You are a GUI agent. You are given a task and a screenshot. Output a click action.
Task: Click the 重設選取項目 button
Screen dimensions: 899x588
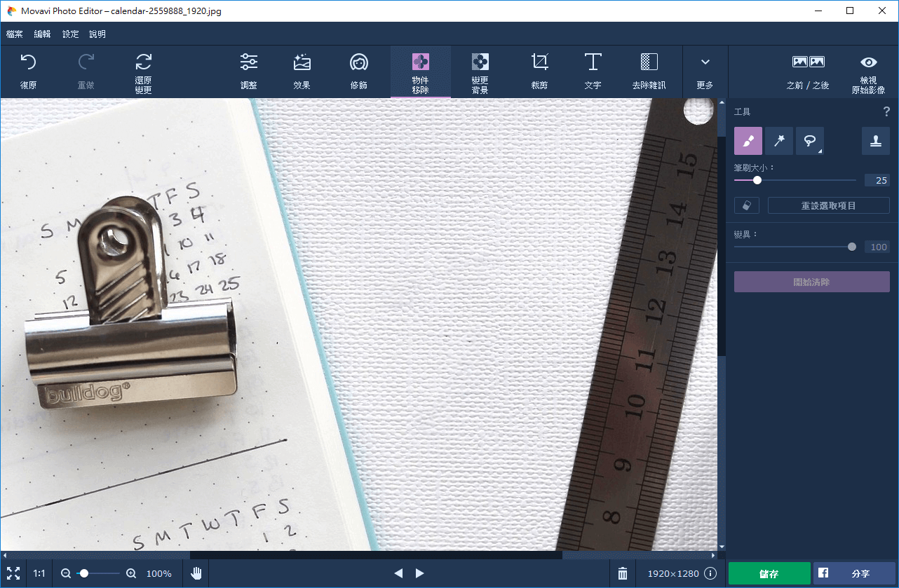point(828,205)
